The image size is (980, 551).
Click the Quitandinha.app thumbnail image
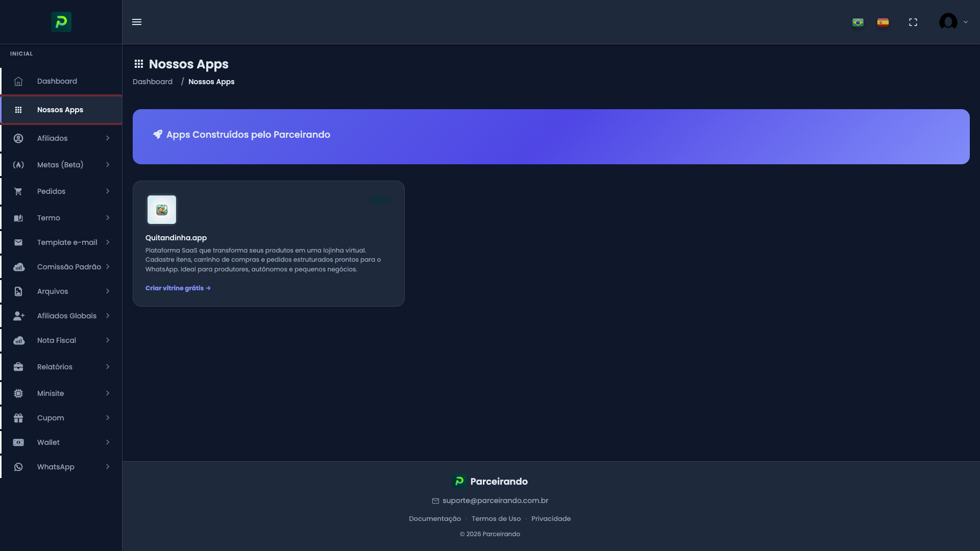[162, 210]
